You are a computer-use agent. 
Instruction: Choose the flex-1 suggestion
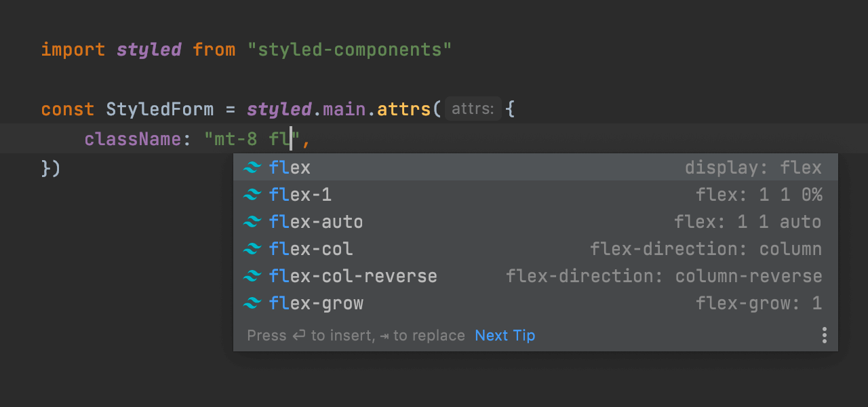(x=300, y=194)
